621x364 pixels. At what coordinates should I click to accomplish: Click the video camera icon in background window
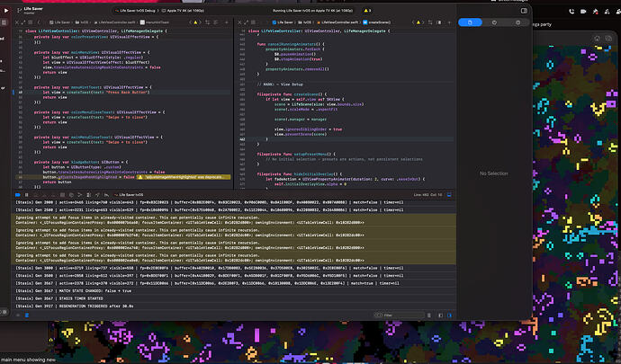(583, 12)
